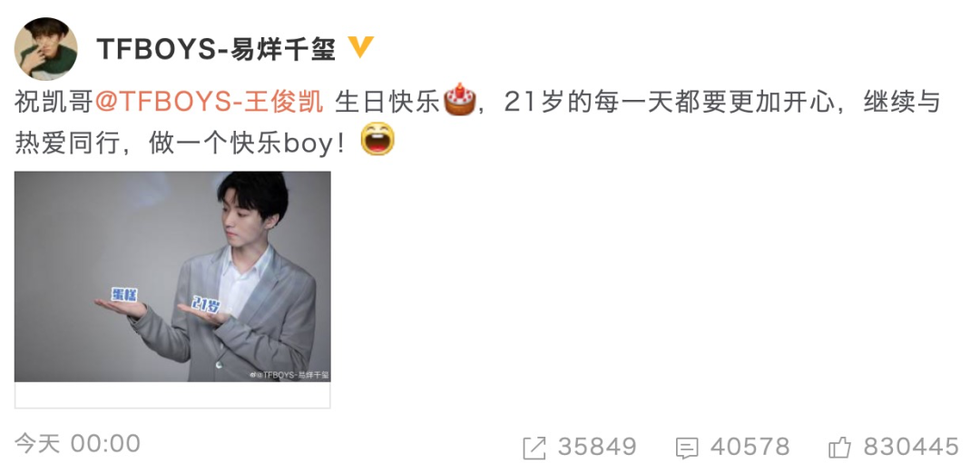Click the photo watermark @TFBOYS-易烊千玺

click(x=289, y=375)
